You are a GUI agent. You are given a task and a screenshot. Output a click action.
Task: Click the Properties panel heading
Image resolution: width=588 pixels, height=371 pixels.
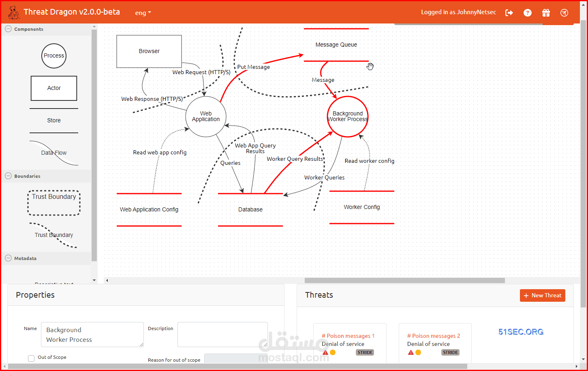(35, 295)
